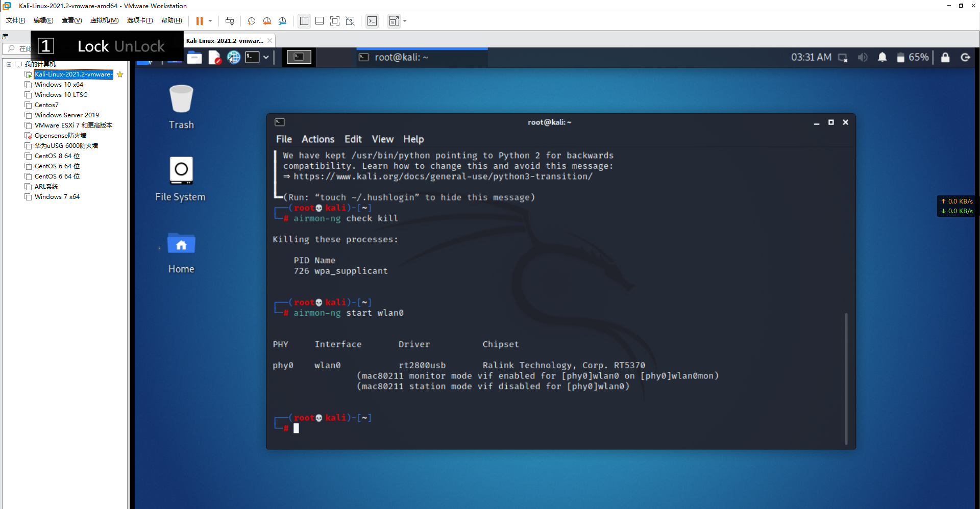Switch to Unity mode icon
980x509 pixels.
(x=350, y=21)
